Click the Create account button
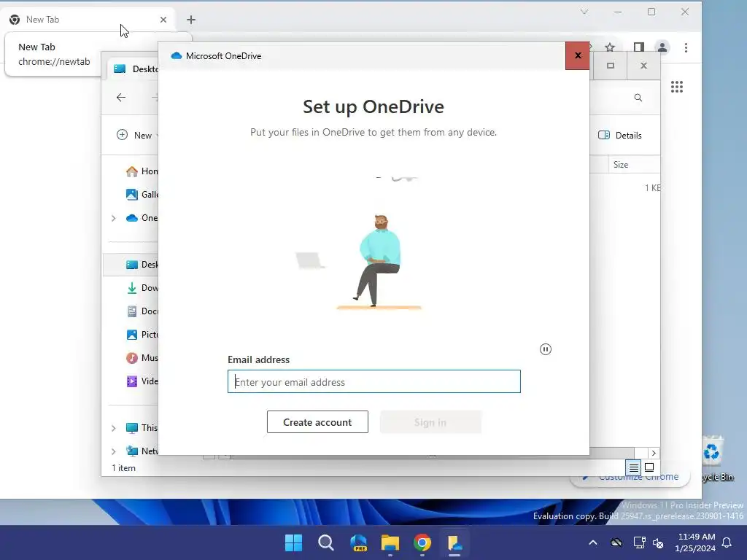The image size is (747, 560). 317,422
